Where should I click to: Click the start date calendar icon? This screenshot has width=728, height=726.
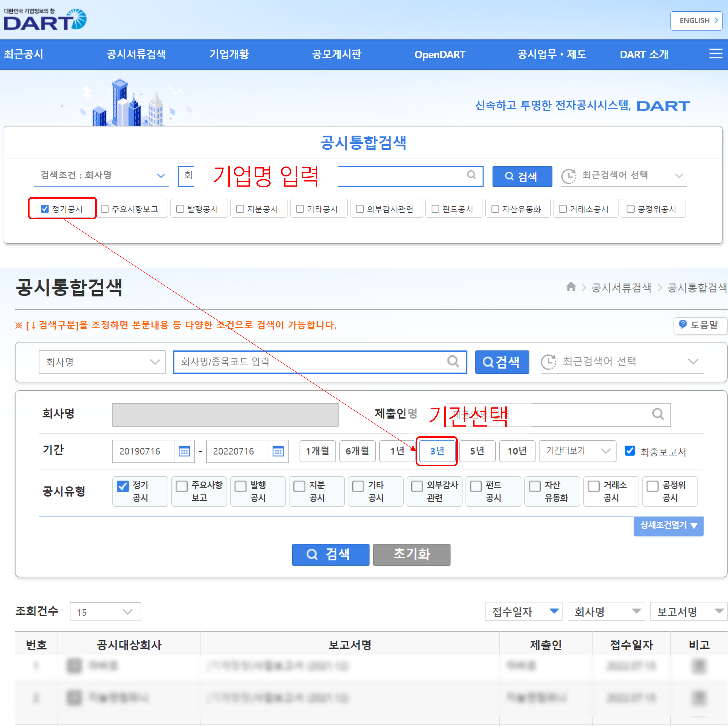(184, 451)
